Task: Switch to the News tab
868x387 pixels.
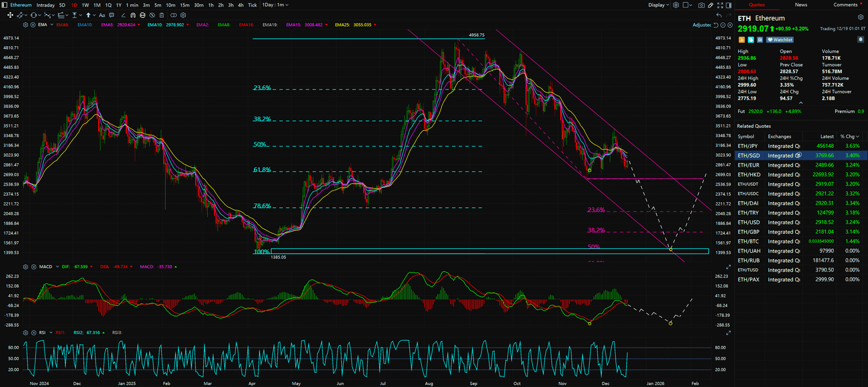Action: click(x=801, y=5)
